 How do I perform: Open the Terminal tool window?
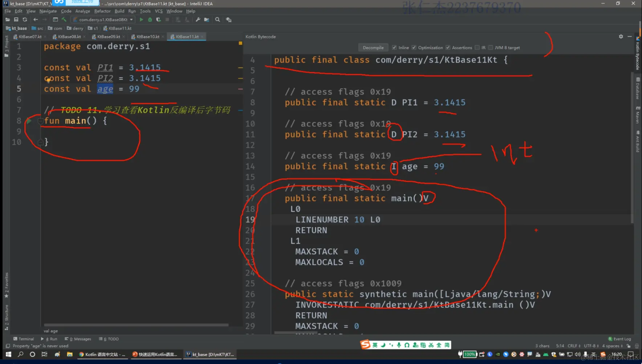click(x=24, y=339)
